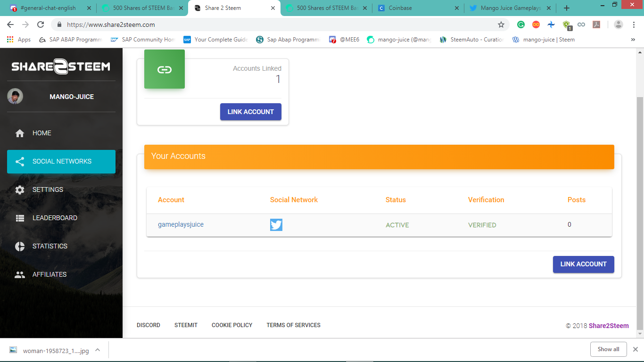Click the Social Networks share icon
The image size is (644, 362).
20,162
